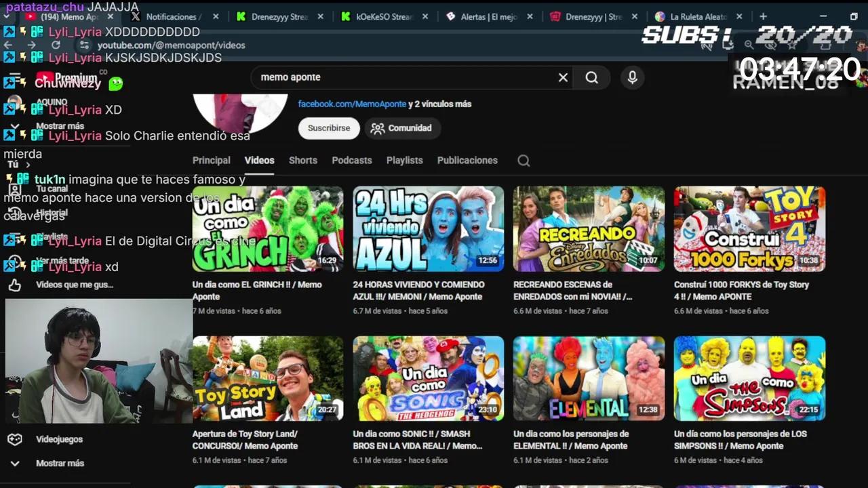
Task: Clear the search box with the X
Action: pyautogui.click(x=563, y=77)
